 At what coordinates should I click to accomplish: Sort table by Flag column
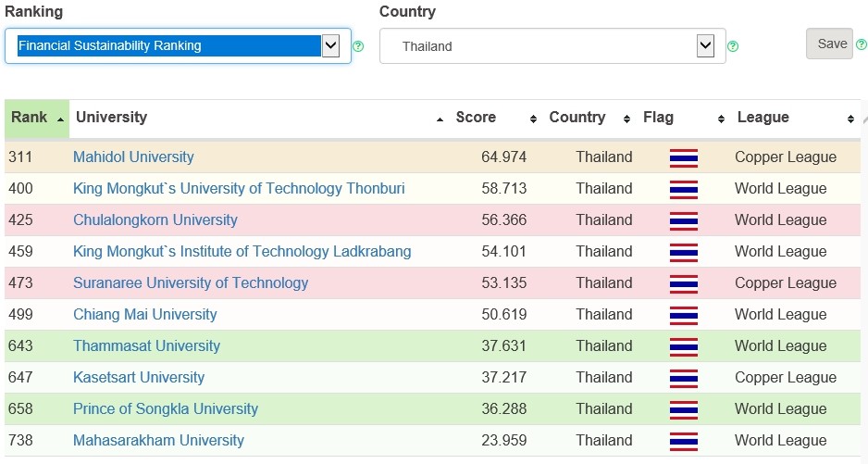pyautogui.click(x=684, y=118)
